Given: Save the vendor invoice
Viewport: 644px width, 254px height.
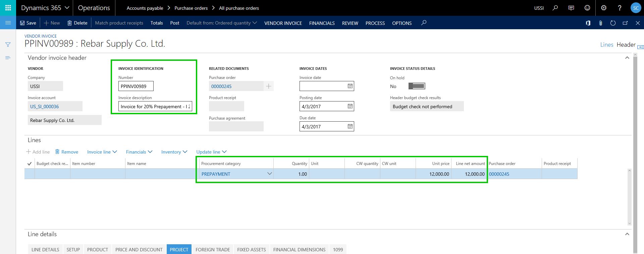Looking at the screenshot, I should pyautogui.click(x=28, y=23).
